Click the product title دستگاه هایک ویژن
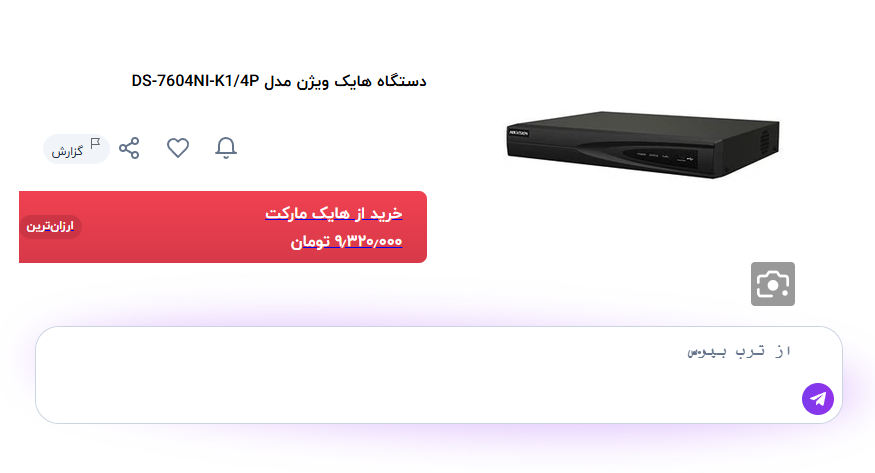 [345, 81]
